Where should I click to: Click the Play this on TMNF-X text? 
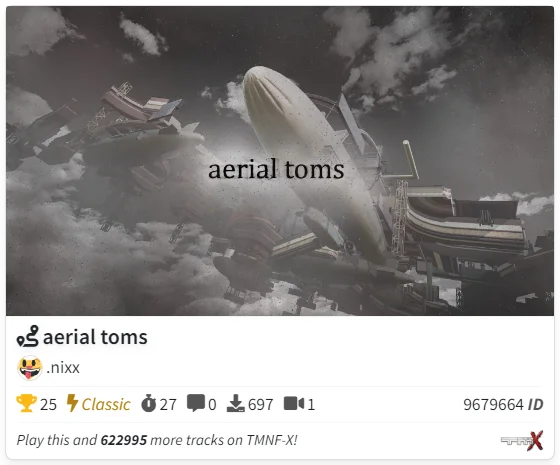coord(157,440)
